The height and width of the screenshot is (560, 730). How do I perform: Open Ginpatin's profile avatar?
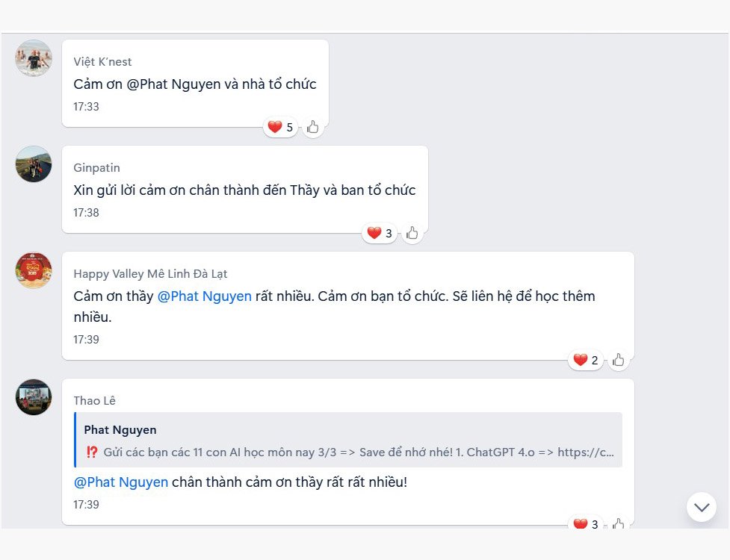coord(34,164)
